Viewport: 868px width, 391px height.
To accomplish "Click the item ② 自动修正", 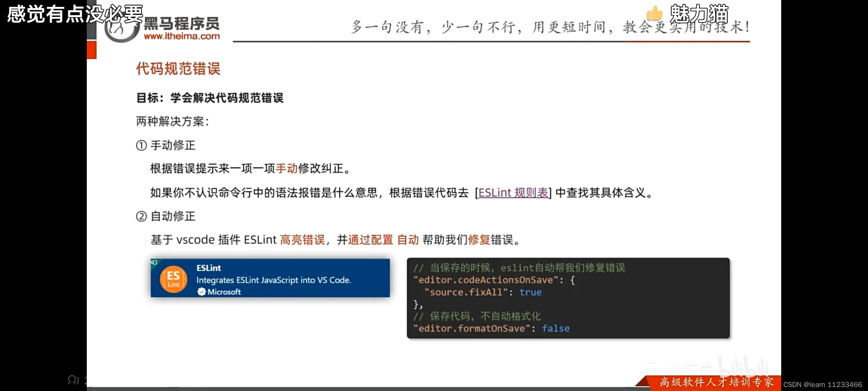I will pos(166,216).
